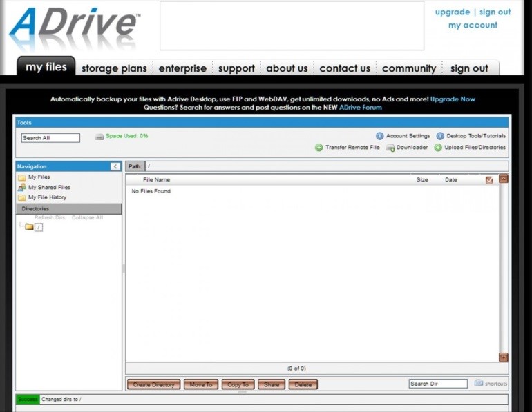Open the about us tab

(287, 68)
